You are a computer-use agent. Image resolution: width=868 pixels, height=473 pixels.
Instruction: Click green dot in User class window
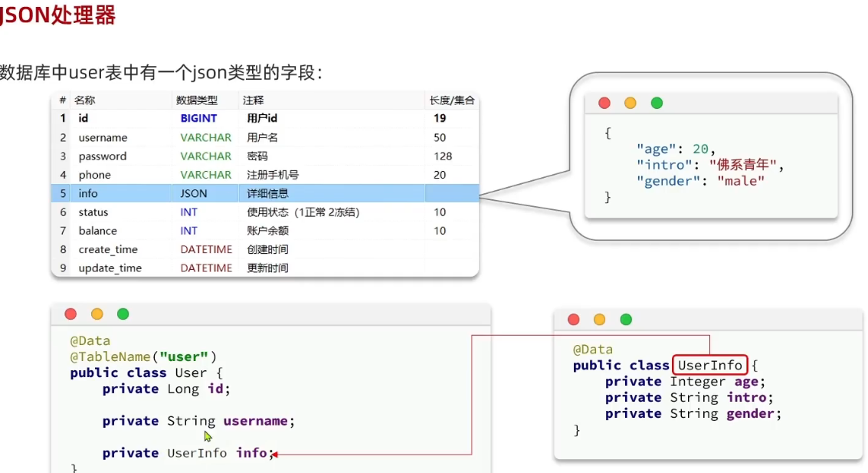tap(123, 314)
